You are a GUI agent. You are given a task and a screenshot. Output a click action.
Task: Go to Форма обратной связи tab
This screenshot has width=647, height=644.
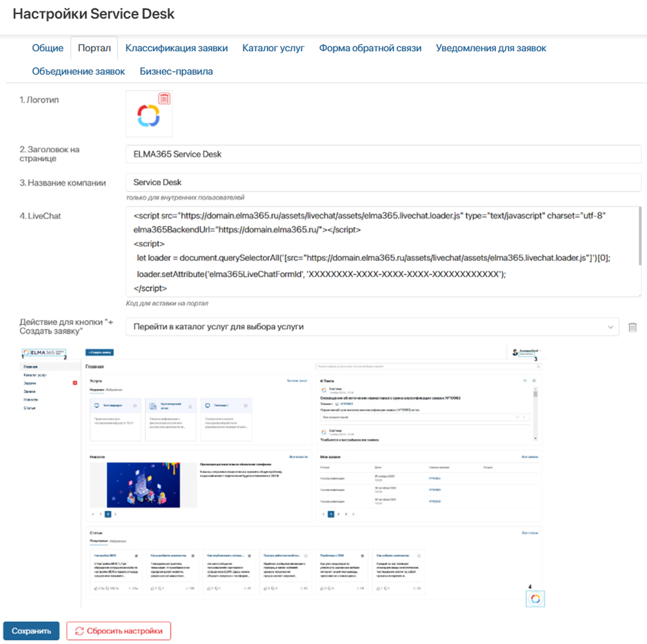370,48
